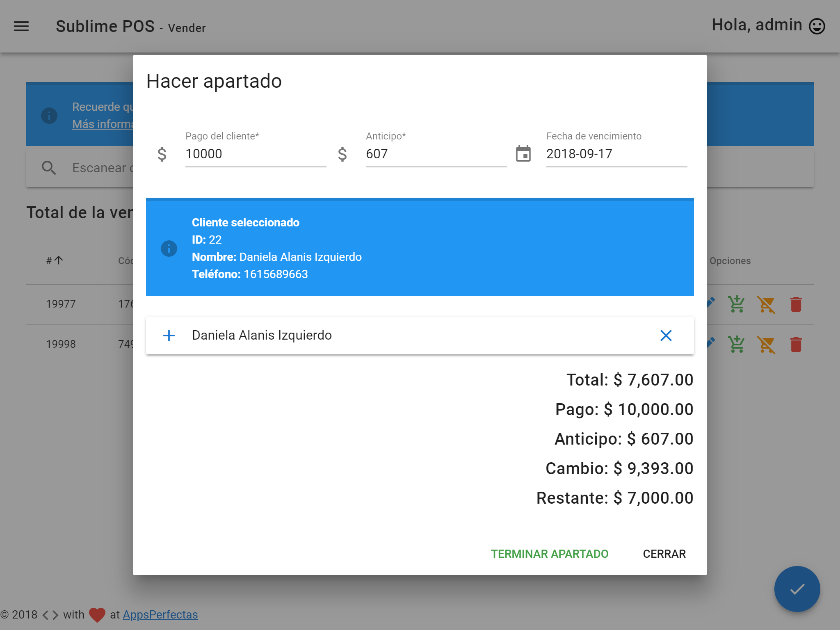Focus the Pago del cliente field
This screenshot has width=840, height=630.
(255, 154)
